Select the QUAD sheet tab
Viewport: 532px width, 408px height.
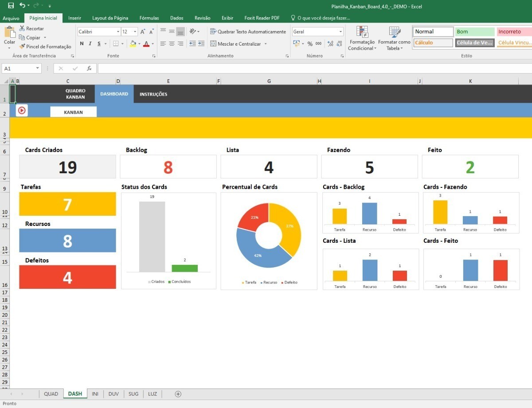51,394
